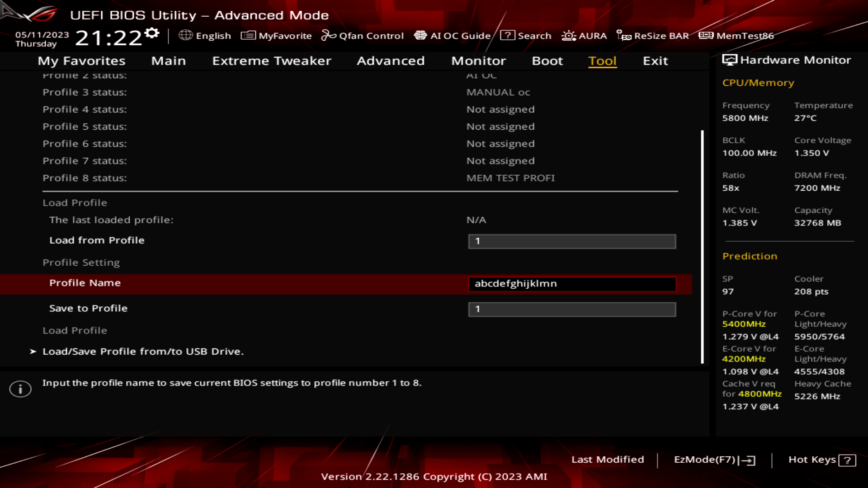Viewport: 868px width, 488px height.
Task: Select the Profile Name row label
Action: click(85, 283)
